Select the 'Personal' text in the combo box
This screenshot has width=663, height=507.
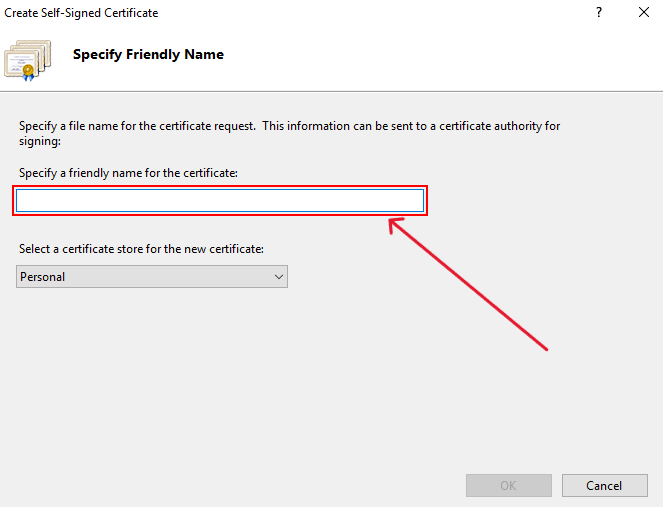pos(43,277)
